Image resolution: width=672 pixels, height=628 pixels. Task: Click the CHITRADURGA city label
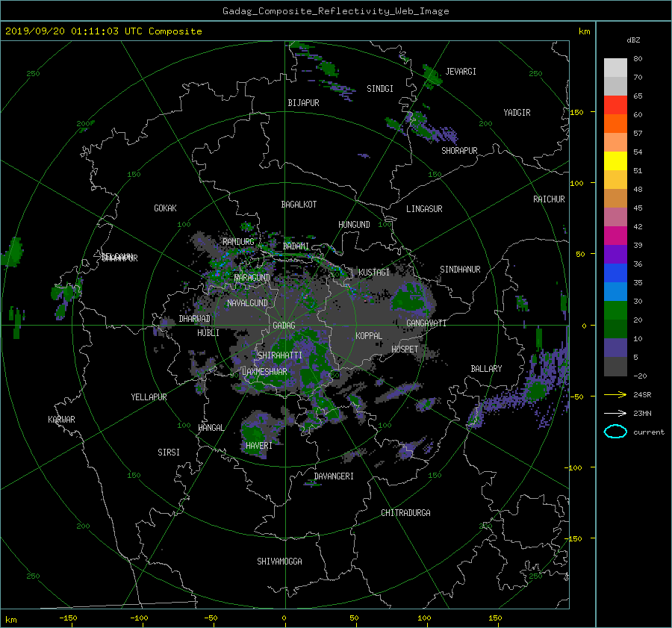click(405, 513)
